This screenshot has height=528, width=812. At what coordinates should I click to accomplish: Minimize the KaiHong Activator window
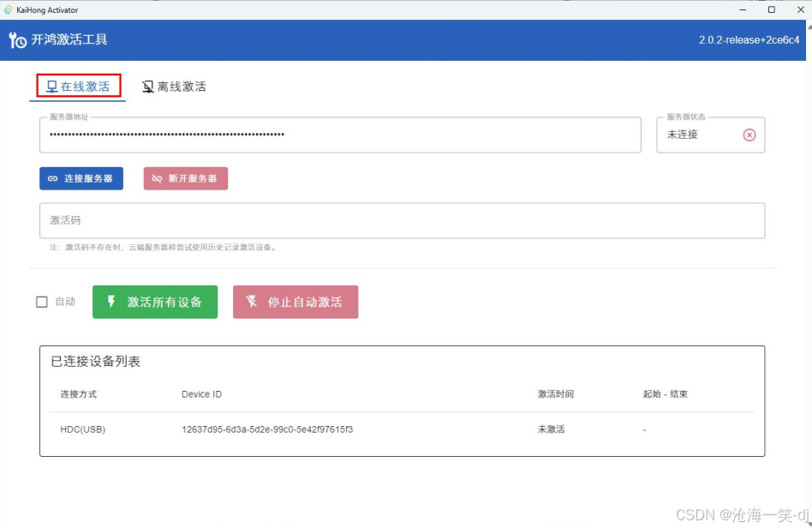[743, 9]
